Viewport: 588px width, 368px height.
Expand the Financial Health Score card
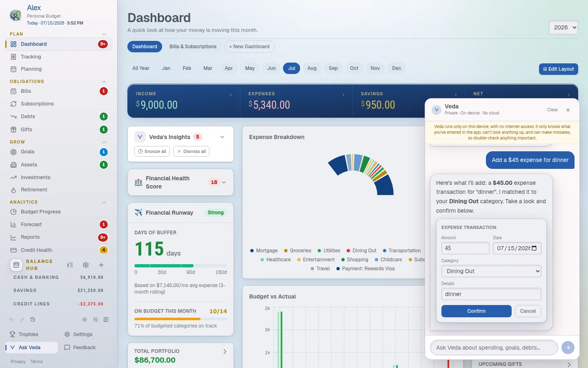224,182
